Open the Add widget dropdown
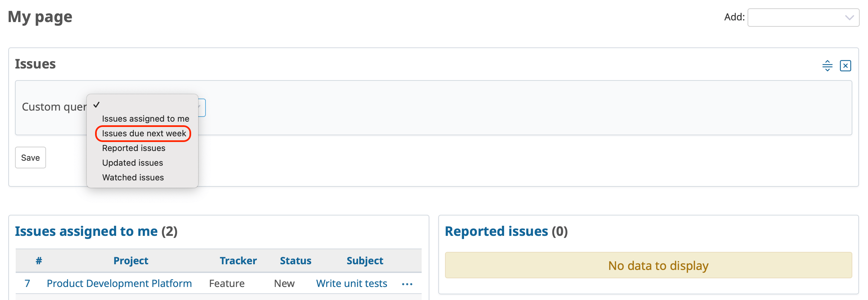 click(x=803, y=18)
